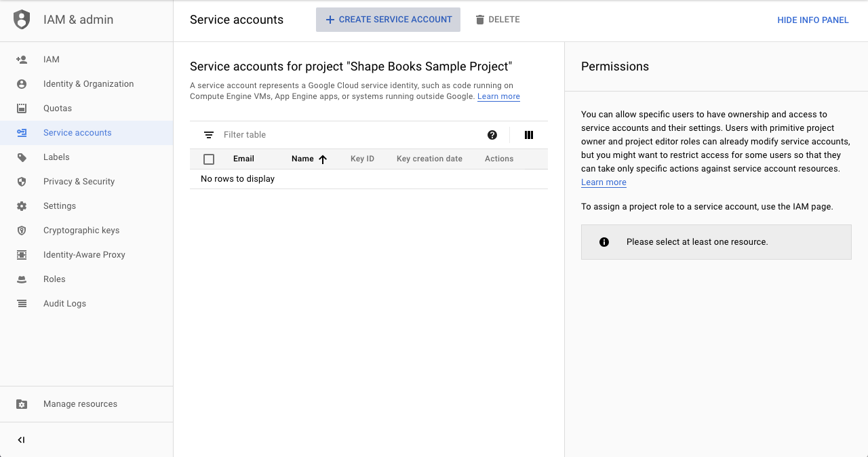The image size is (868, 457).
Task: Click the Cryptographic keys shield icon
Action: [x=22, y=231]
